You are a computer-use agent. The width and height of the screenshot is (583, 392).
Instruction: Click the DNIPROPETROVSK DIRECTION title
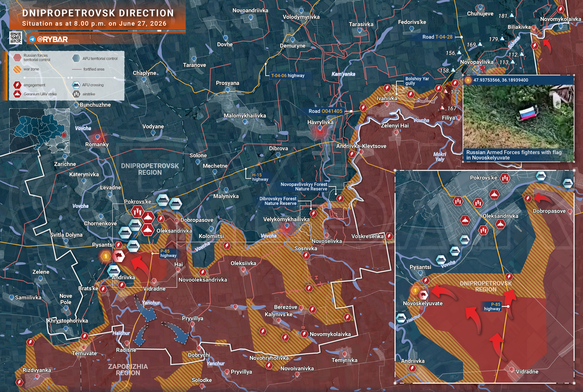98,13
